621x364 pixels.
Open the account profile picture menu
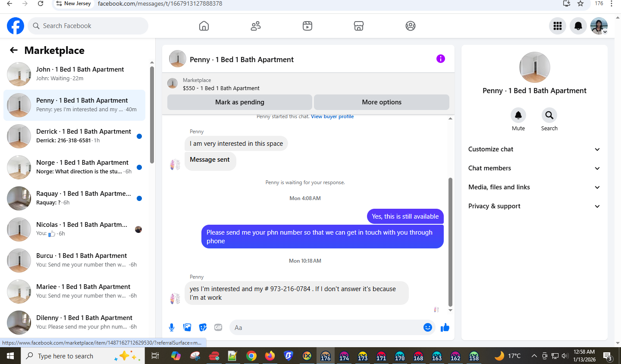tap(599, 26)
